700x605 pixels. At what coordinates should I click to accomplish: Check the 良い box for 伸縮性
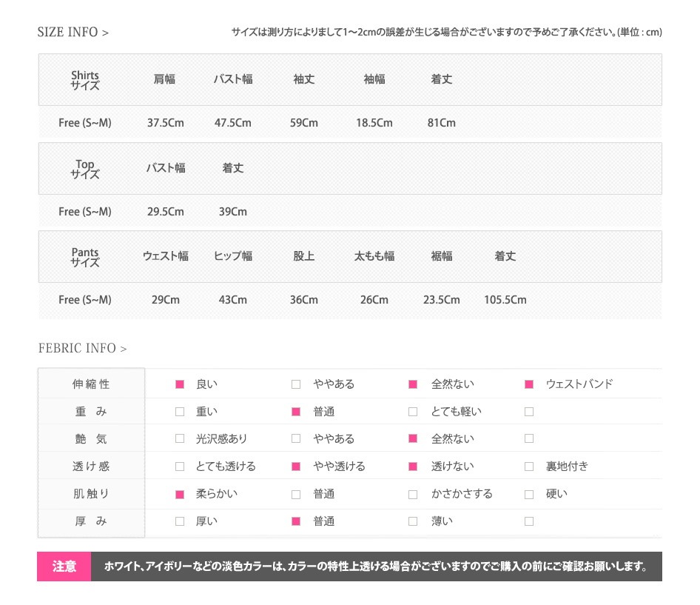coord(180,384)
